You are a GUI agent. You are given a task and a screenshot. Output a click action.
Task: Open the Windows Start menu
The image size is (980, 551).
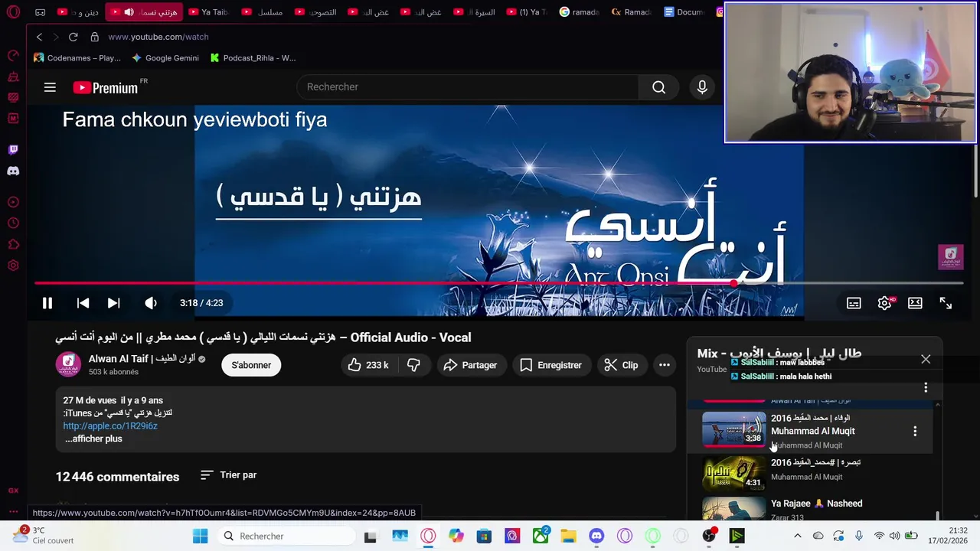(200, 536)
